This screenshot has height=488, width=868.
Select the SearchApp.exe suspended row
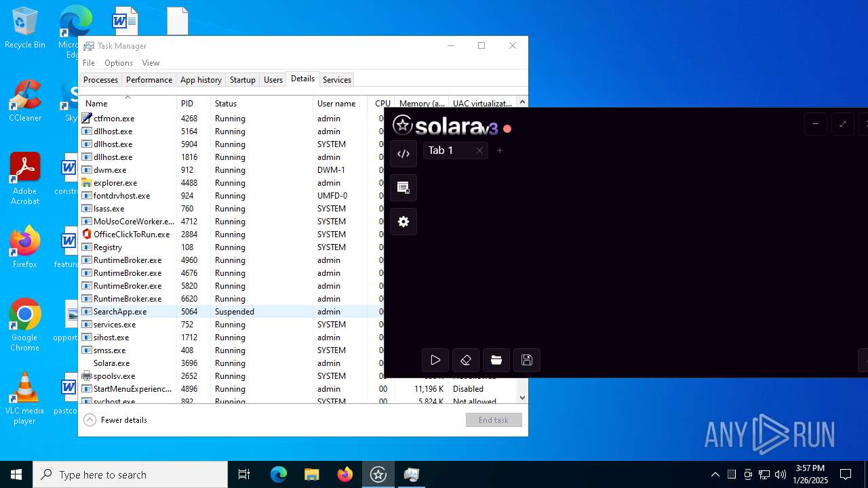(232, 312)
